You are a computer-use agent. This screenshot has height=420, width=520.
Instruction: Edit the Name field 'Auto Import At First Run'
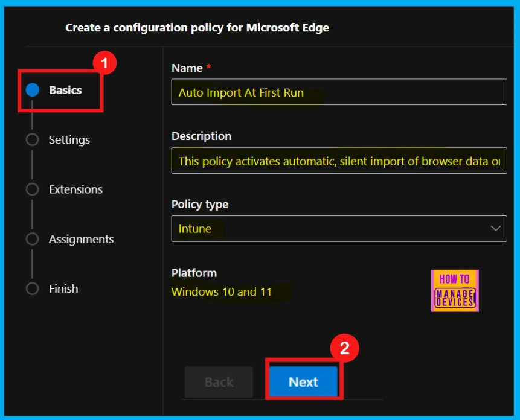coord(339,92)
